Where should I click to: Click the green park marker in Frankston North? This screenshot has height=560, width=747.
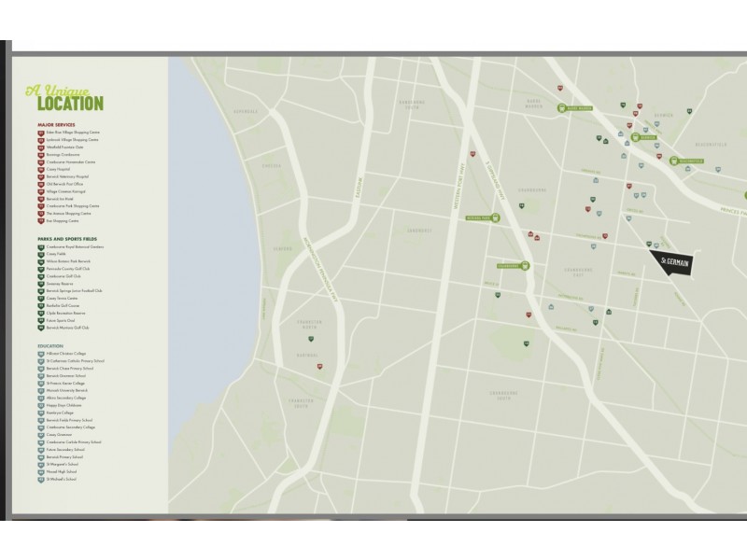311,339
